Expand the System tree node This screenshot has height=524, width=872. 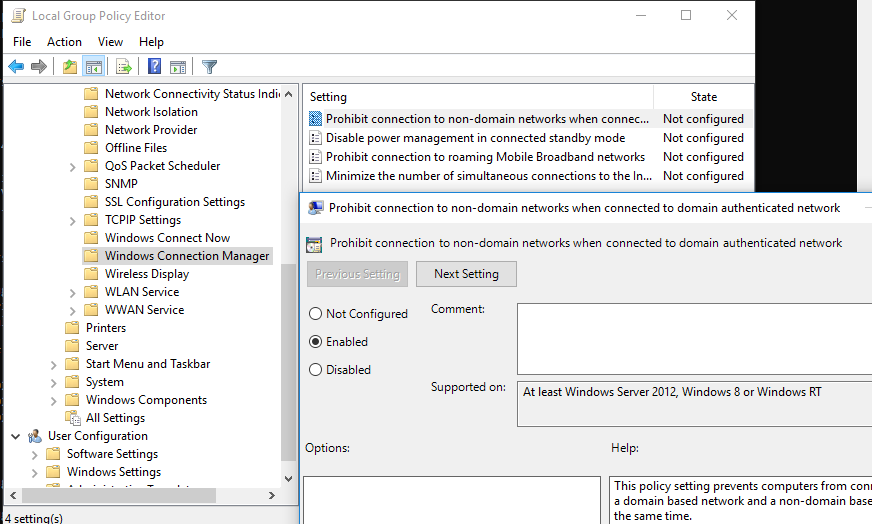point(53,383)
